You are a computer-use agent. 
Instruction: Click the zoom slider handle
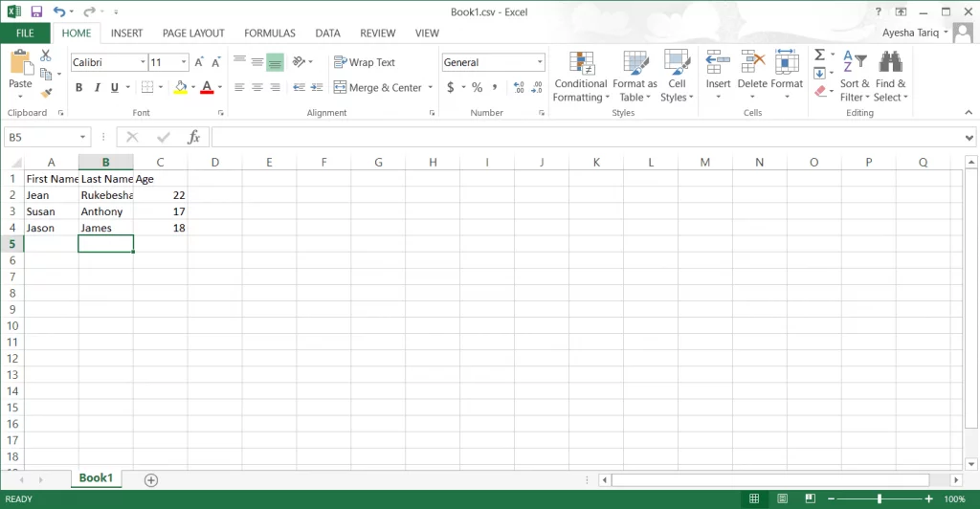(x=880, y=498)
